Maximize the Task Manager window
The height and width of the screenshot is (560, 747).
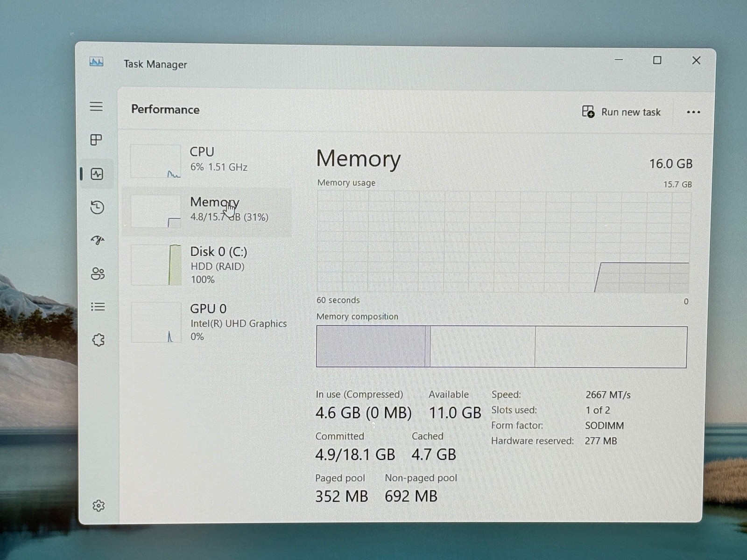657,60
